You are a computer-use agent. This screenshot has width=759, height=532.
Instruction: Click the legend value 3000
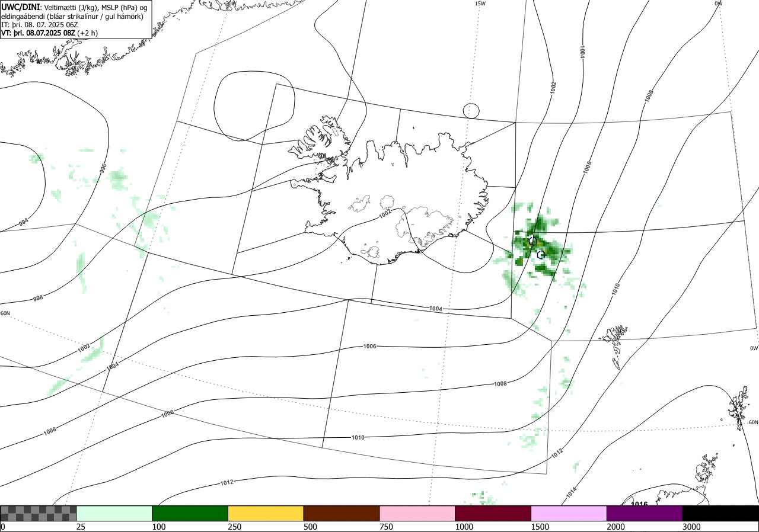point(692,527)
